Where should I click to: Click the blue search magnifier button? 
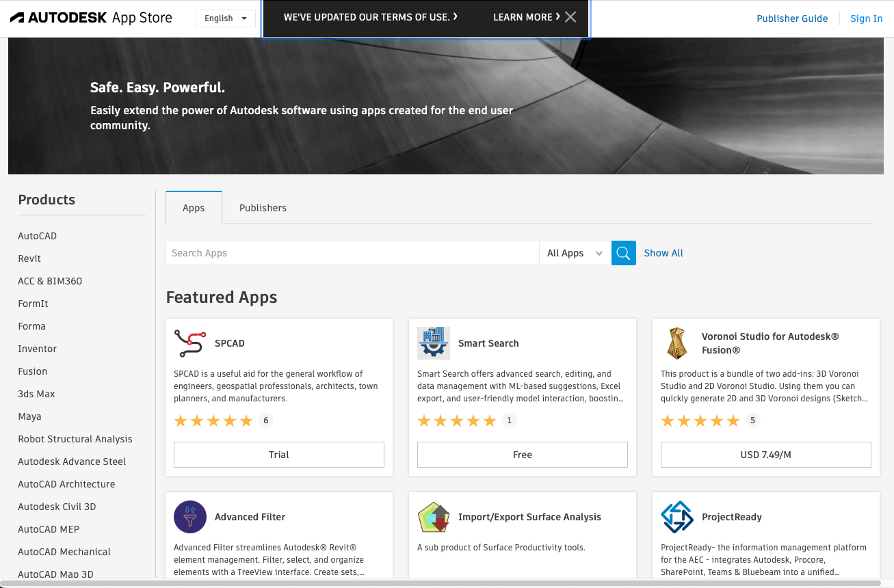tap(624, 253)
